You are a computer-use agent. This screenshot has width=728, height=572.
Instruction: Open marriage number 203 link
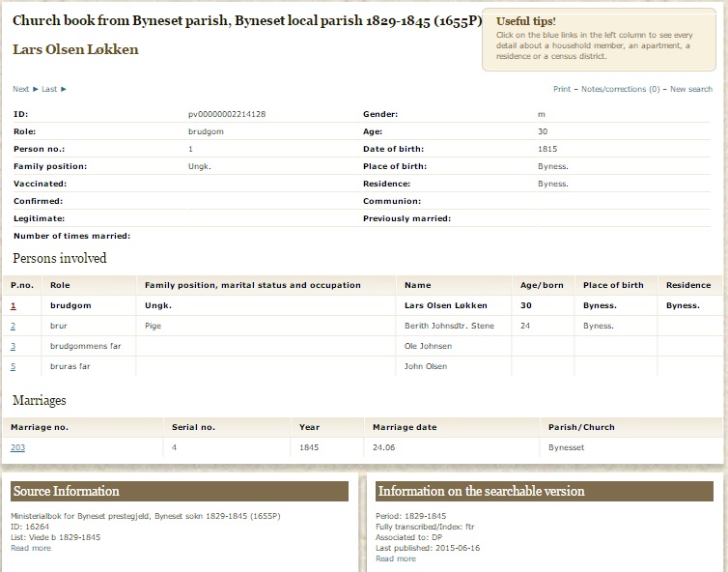click(x=17, y=447)
